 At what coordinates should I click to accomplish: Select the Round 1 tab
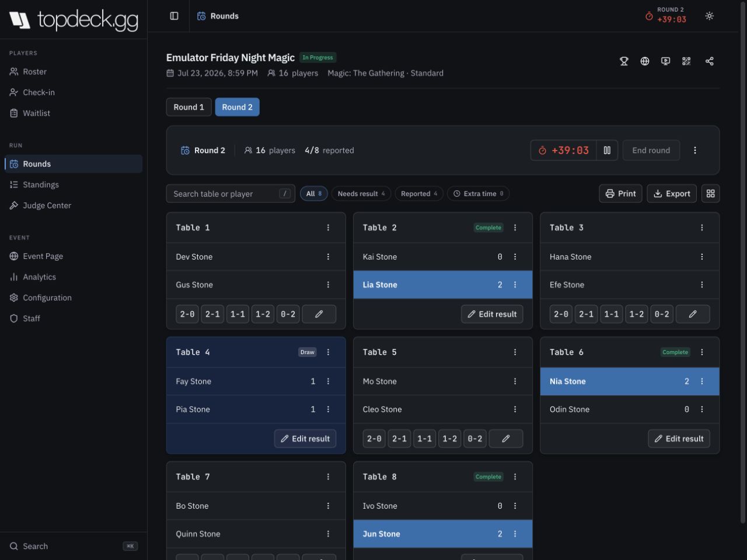pos(189,107)
